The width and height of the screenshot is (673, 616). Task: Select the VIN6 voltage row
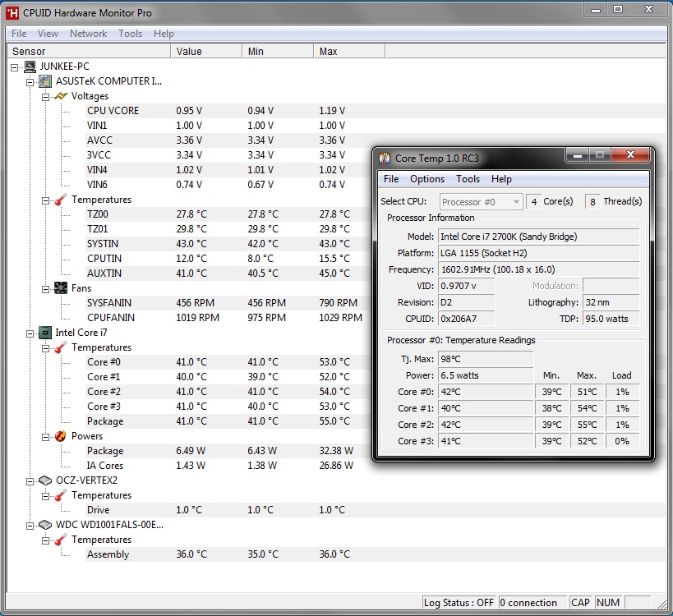(x=228, y=185)
